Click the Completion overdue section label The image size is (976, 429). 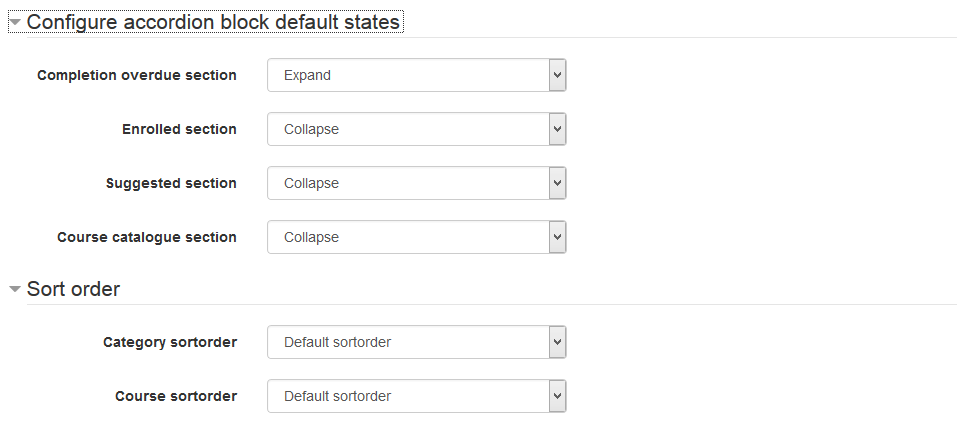(137, 75)
